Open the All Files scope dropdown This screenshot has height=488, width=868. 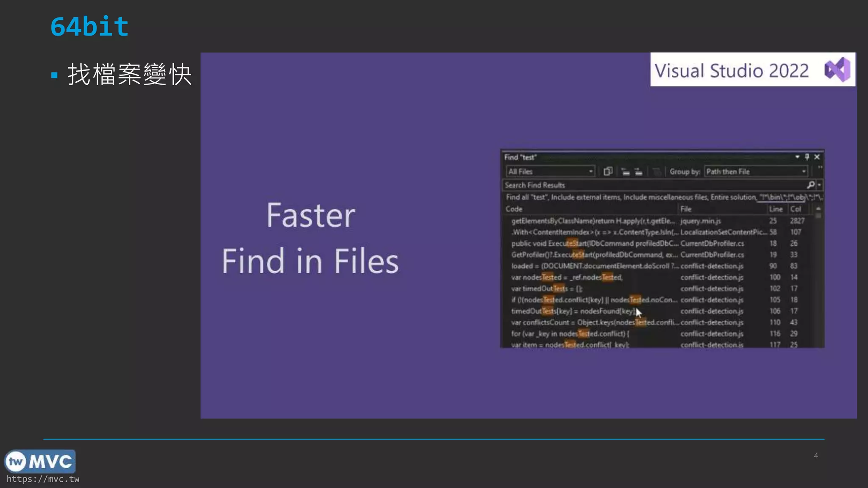pos(590,172)
